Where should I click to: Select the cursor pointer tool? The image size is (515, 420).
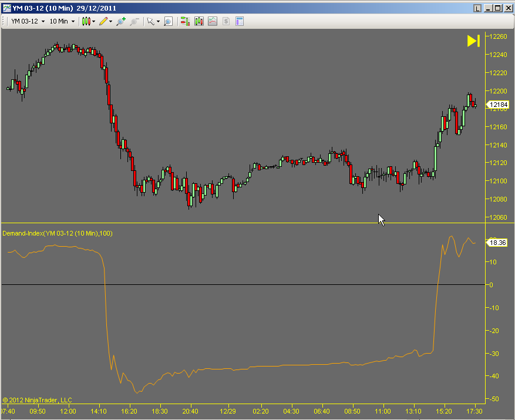(x=150, y=21)
